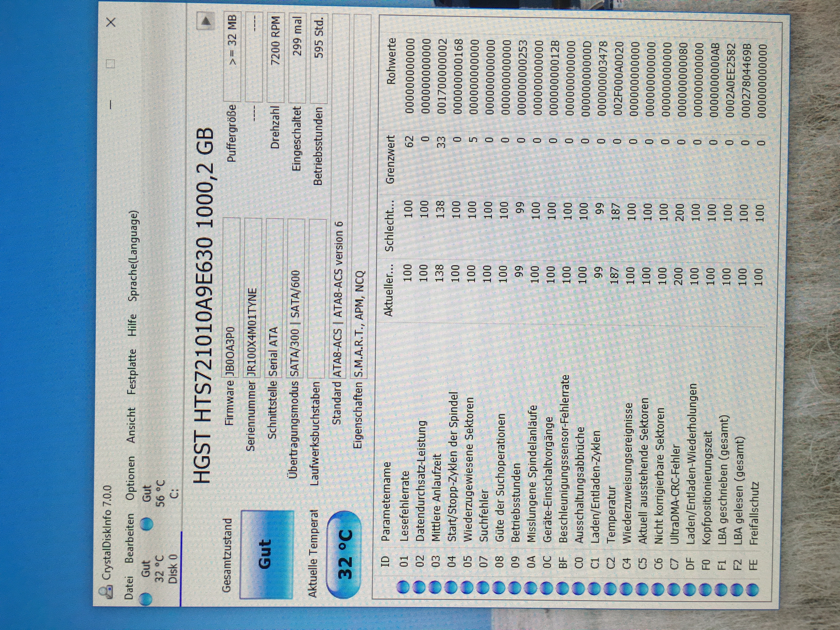Close the CrystalDiskInfo window

111,22
